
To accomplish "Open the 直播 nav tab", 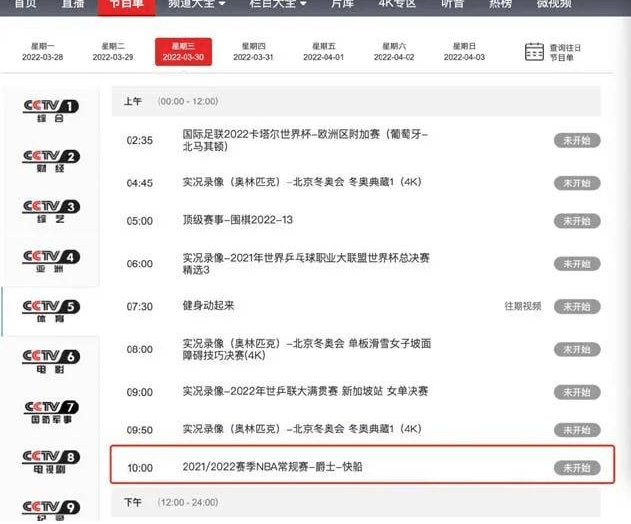I will click(73, 4).
